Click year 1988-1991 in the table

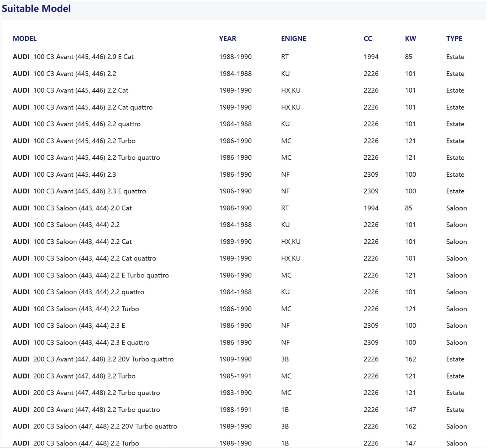pyautogui.click(x=235, y=410)
